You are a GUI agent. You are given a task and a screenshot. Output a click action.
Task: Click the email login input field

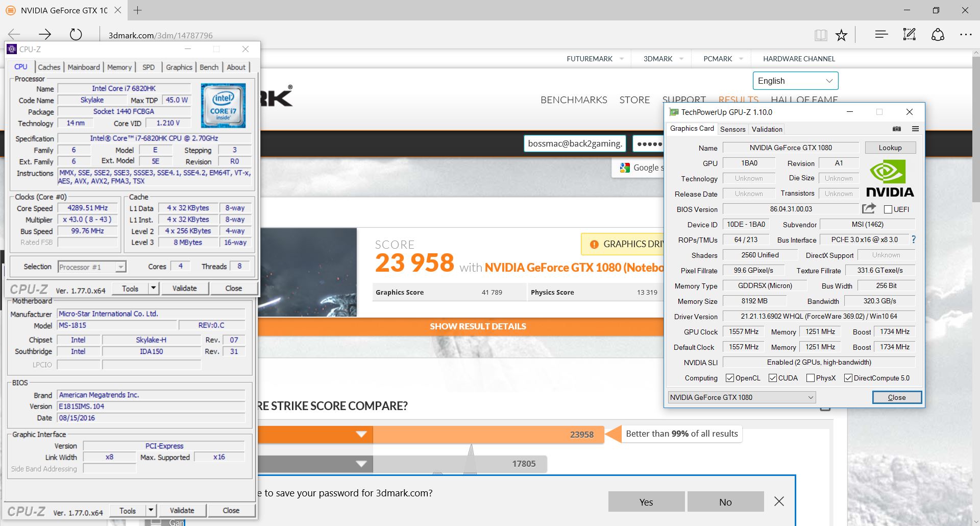point(575,144)
